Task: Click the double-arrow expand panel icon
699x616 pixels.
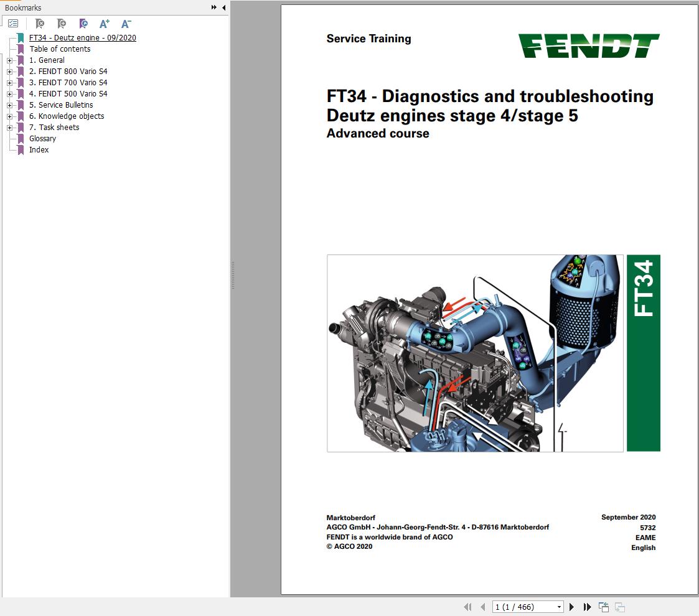Action: pyautogui.click(x=214, y=7)
